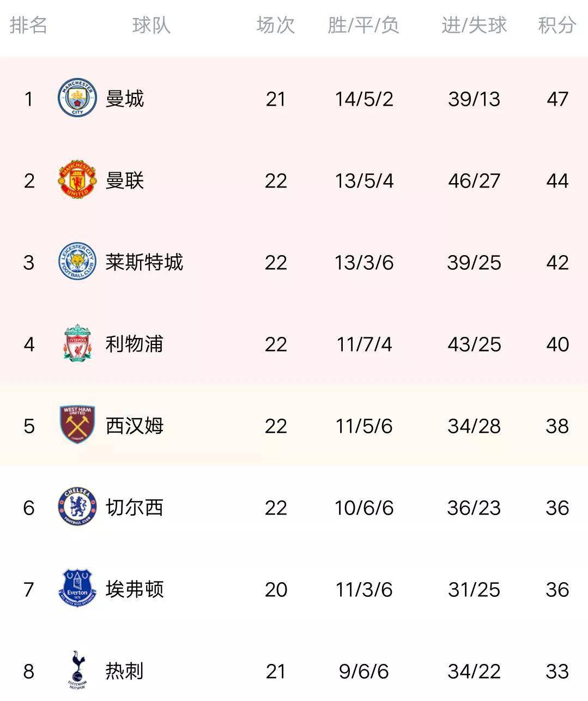Select team name 切尔西

[x=135, y=507]
